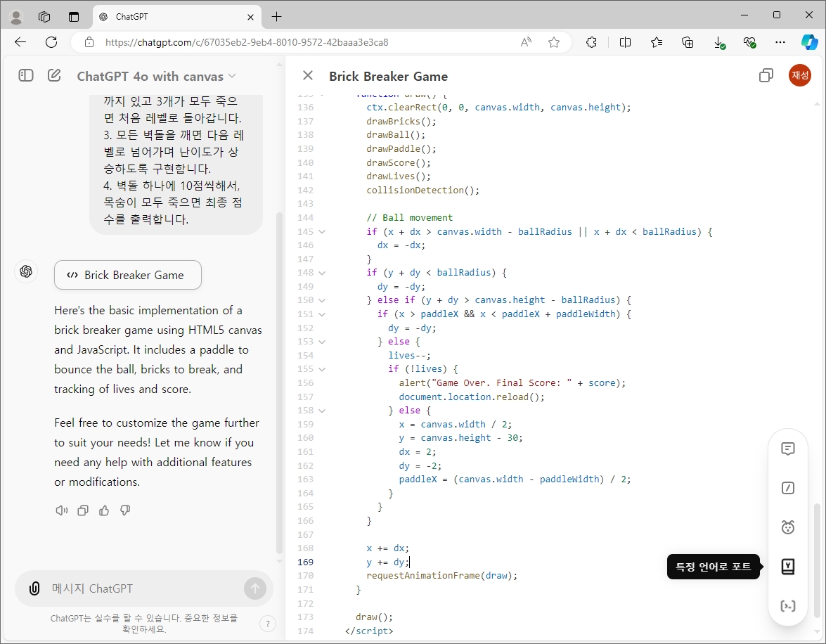Collapse the code fold at line 148
Screen dimensions: 826x644
pos(322,273)
